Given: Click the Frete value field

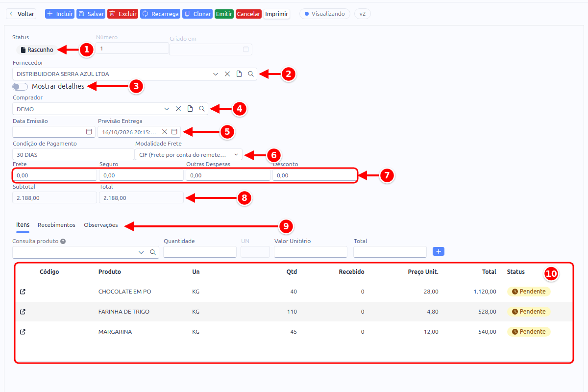Looking at the screenshot, I should click(x=54, y=175).
